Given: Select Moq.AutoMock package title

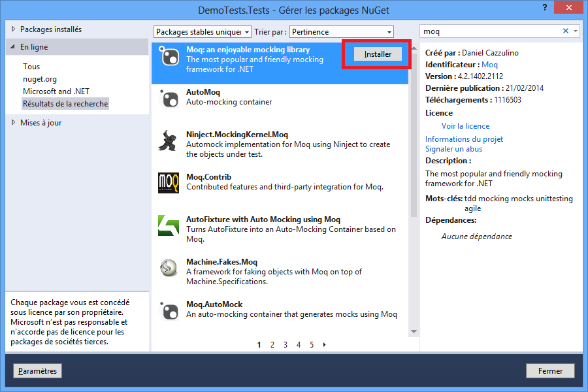Looking at the screenshot, I should click(214, 304).
